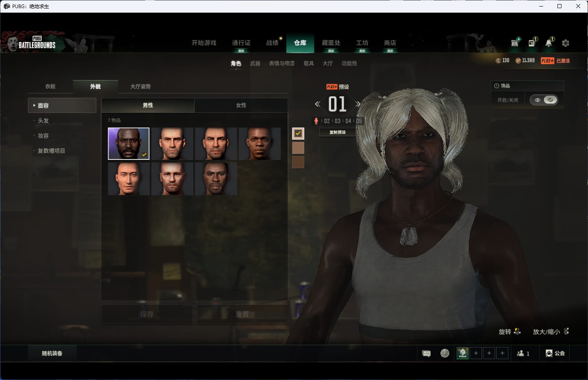Viewport: 588px width, 380px height.
Task: Open the 大厅 sub-tab
Action: [328, 64]
